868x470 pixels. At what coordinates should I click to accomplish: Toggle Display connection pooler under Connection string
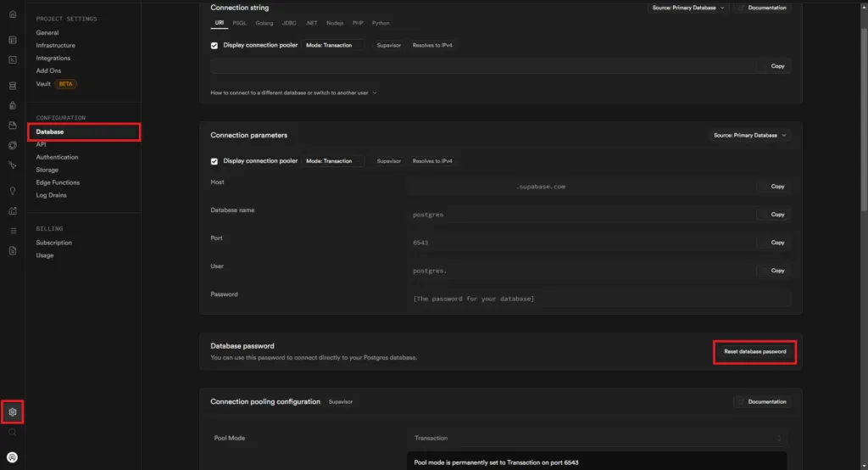pyautogui.click(x=214, y=45)
